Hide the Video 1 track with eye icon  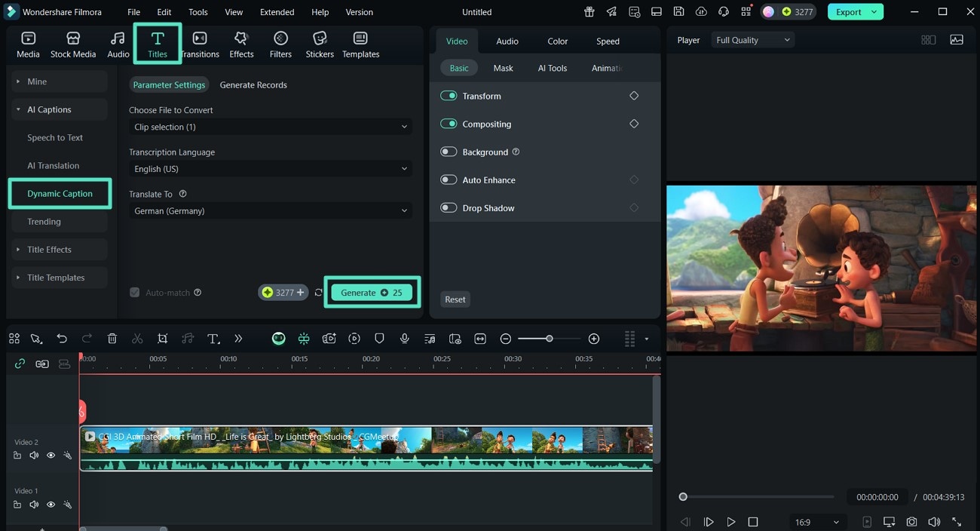coord(51,505)
